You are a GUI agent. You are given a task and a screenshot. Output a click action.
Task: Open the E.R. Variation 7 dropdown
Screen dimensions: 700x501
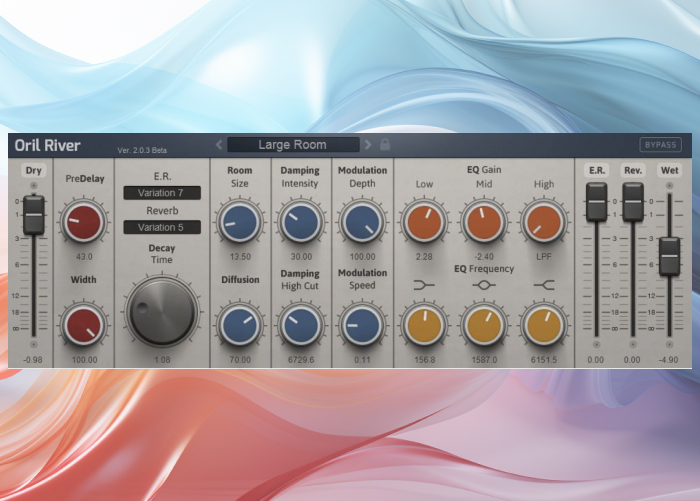(162, 193)
